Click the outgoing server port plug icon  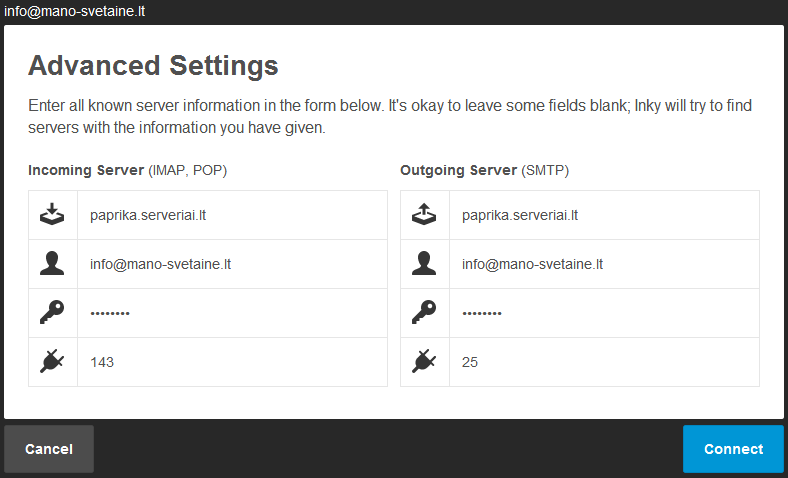(x=424, y=362)
